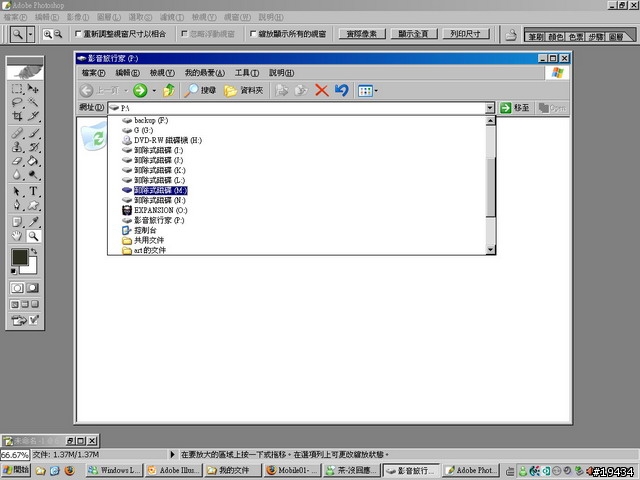Open the 影像(I) menu in Photoshop
This screenshot has height=480, width=640.
[78, 17]
